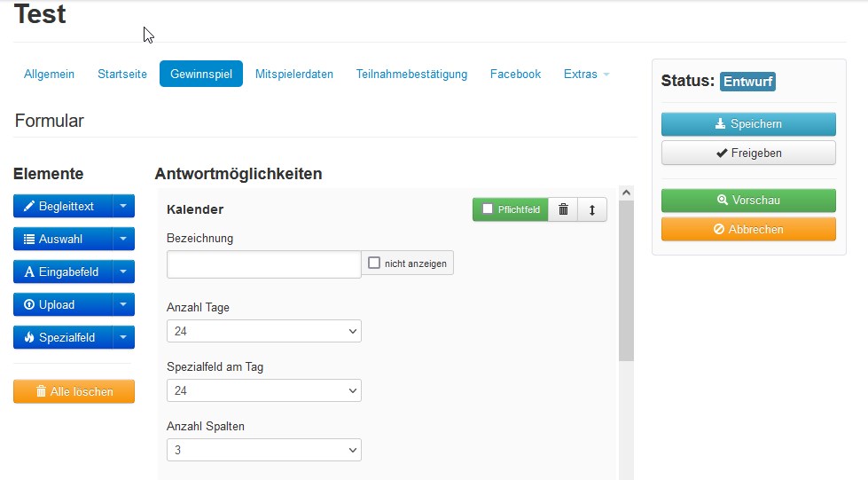
Task: Add a Begleittext element
Action: coord(63,206)
